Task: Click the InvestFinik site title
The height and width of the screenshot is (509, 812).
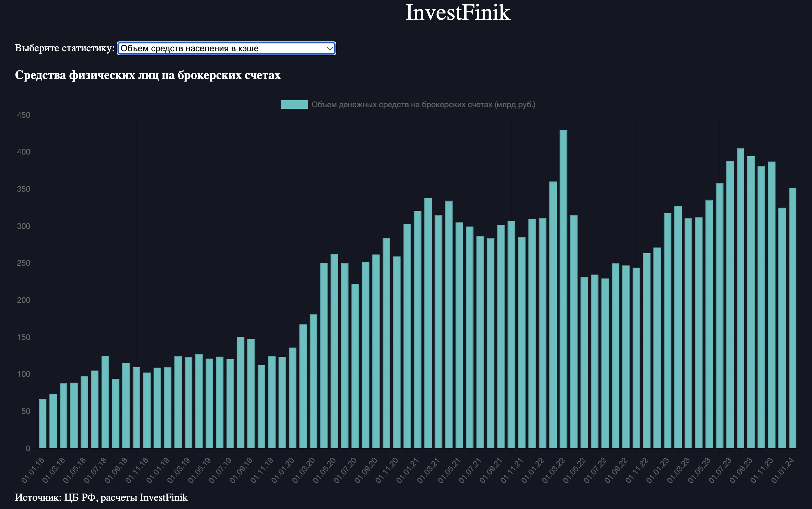Action: click(457, 13)
